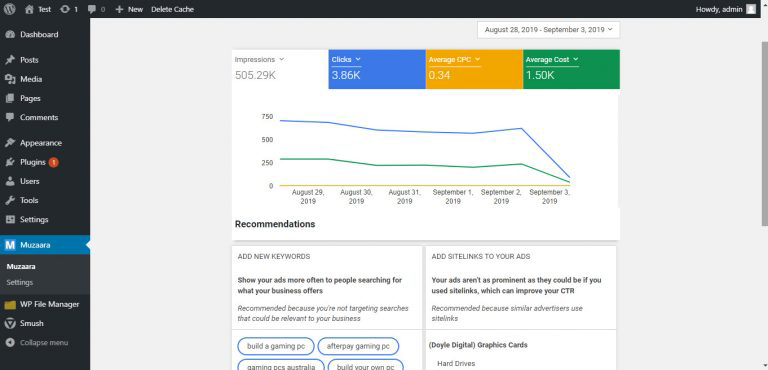Add keyword 'gaming pcs australia'

coord(281,366)
